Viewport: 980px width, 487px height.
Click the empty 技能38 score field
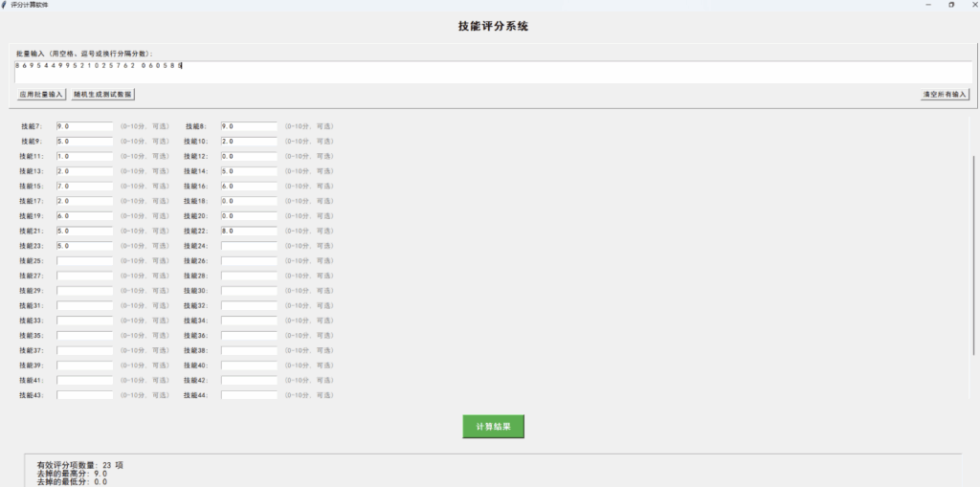249,351
